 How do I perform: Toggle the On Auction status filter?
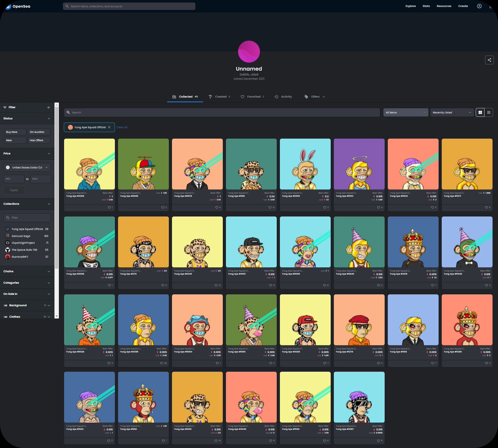(39, 132)
